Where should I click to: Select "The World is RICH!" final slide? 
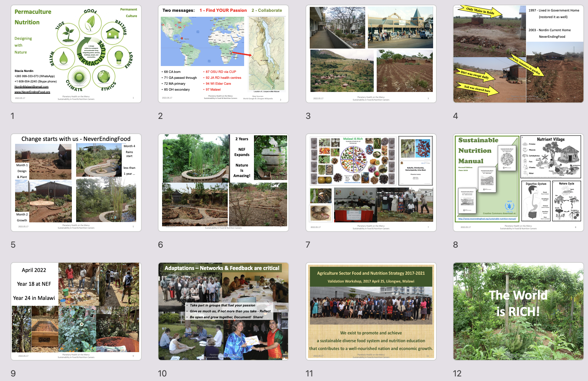[518, 311]
